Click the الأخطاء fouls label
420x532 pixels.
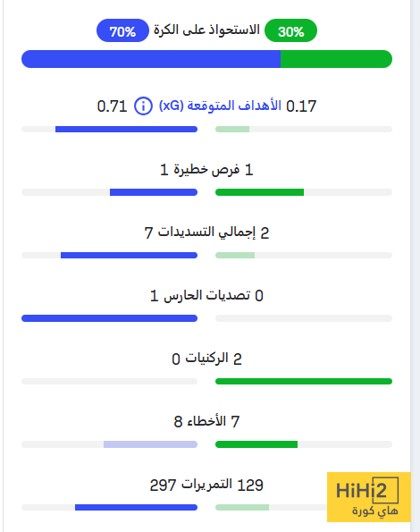206,421
